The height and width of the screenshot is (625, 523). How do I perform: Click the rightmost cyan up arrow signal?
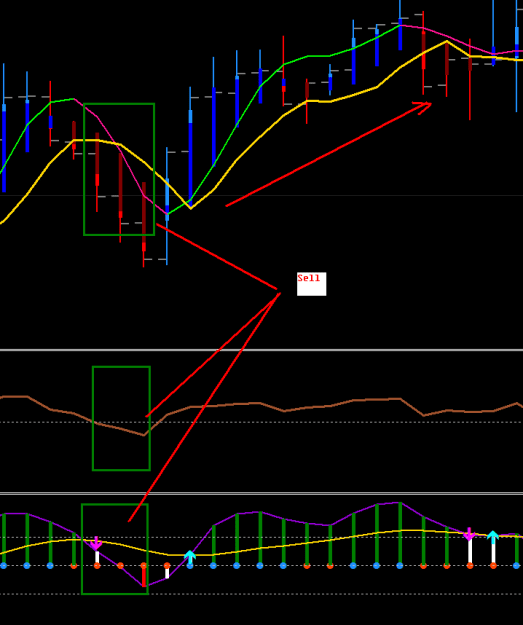coord(493,537)
